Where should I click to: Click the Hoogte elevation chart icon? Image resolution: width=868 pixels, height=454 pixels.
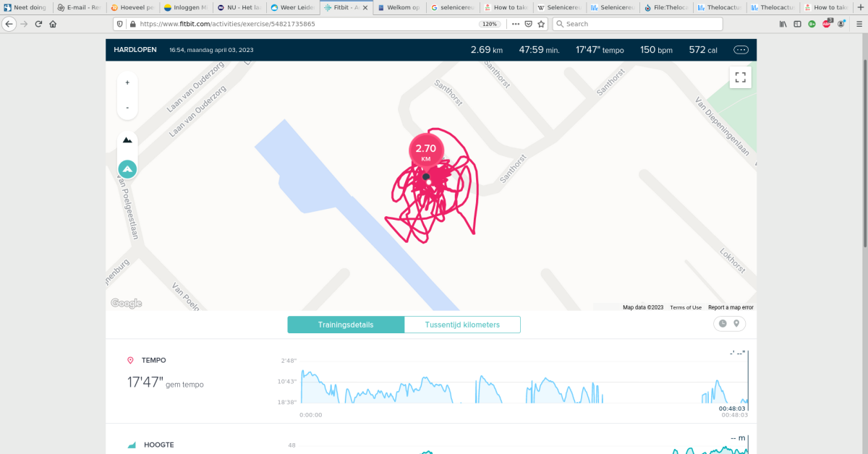[x=131, y=444]
